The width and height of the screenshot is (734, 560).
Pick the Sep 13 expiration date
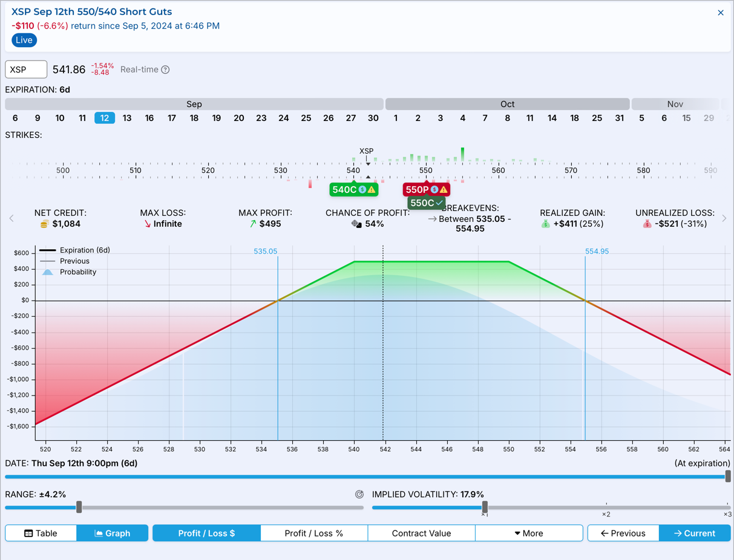point(127,118)
